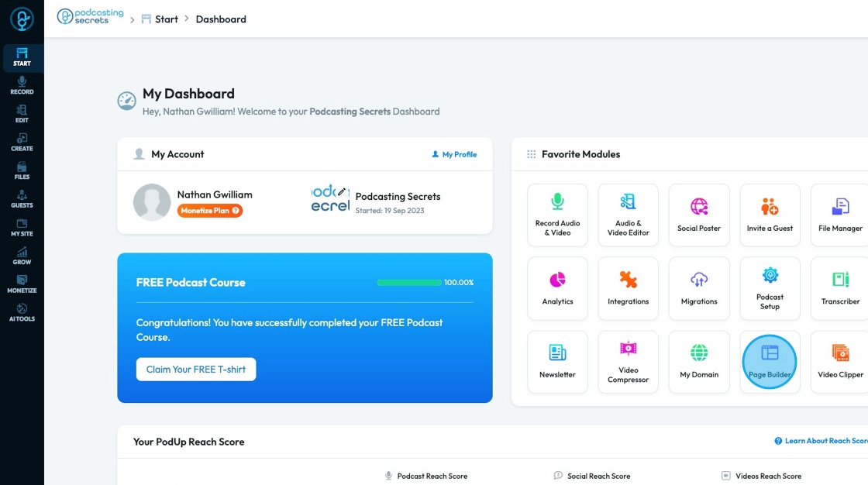Open the Migrations module
The width and height of the screenshot is (868, 485).
699,288
